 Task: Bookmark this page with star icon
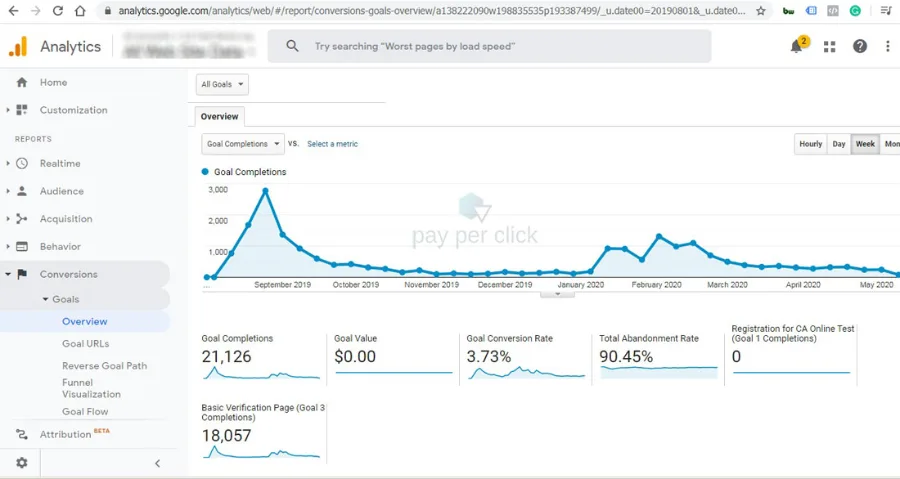(761, 11)
